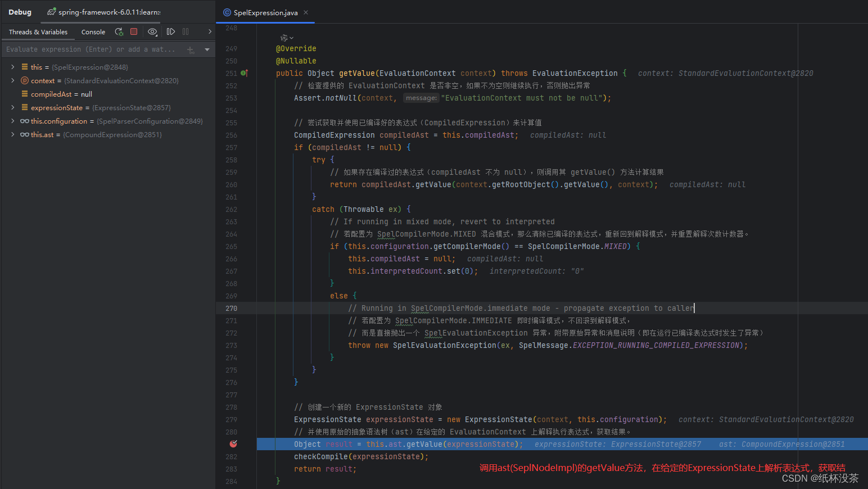Select the StandardEvaluationContext@2820 value text
This screenshot has height=489, width=868.
tap(121, 80)
